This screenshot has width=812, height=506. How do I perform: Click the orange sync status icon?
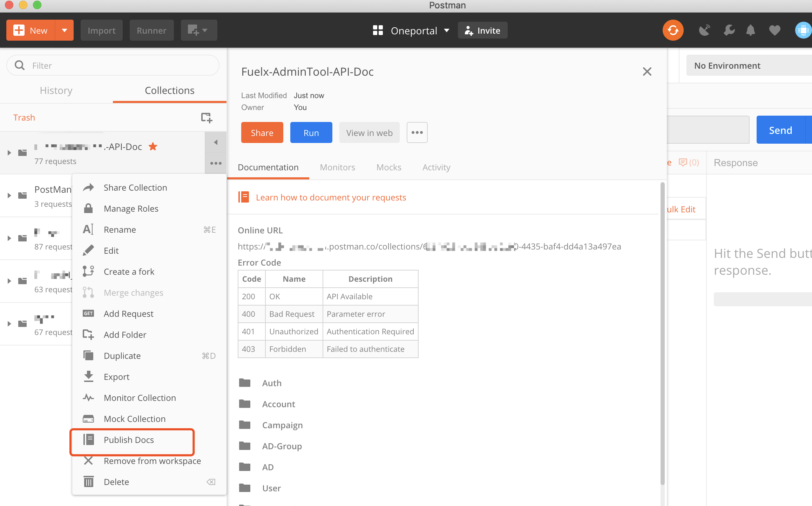(x=673, y=30)
